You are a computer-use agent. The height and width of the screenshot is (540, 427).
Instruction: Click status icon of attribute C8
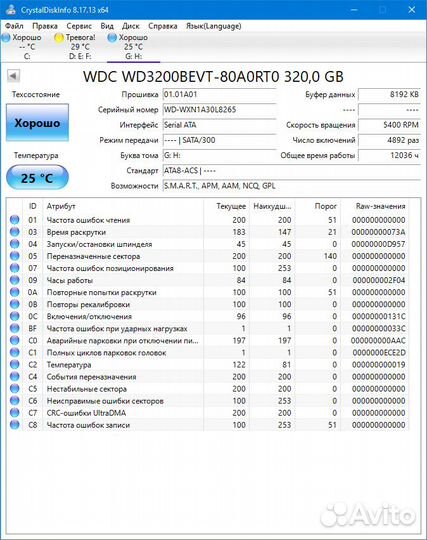click(x=14, y=424)
